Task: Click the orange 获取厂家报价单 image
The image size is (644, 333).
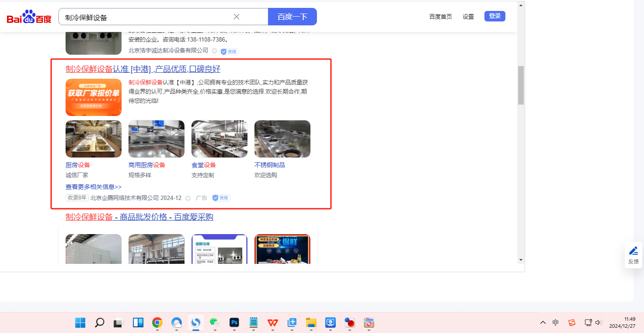Action: (x=94, y=97)
